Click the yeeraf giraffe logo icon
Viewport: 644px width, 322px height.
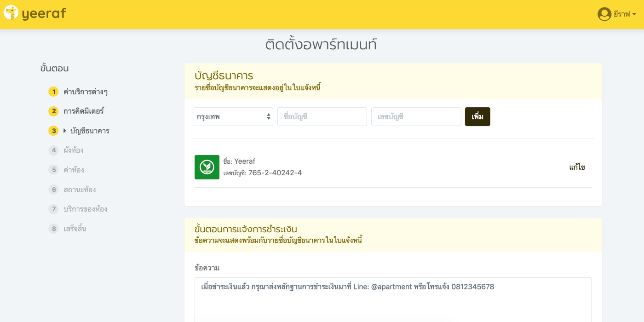11,13
